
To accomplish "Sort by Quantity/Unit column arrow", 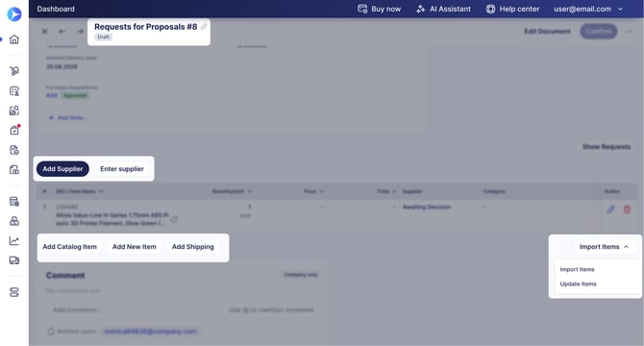I will pos(249,191).
